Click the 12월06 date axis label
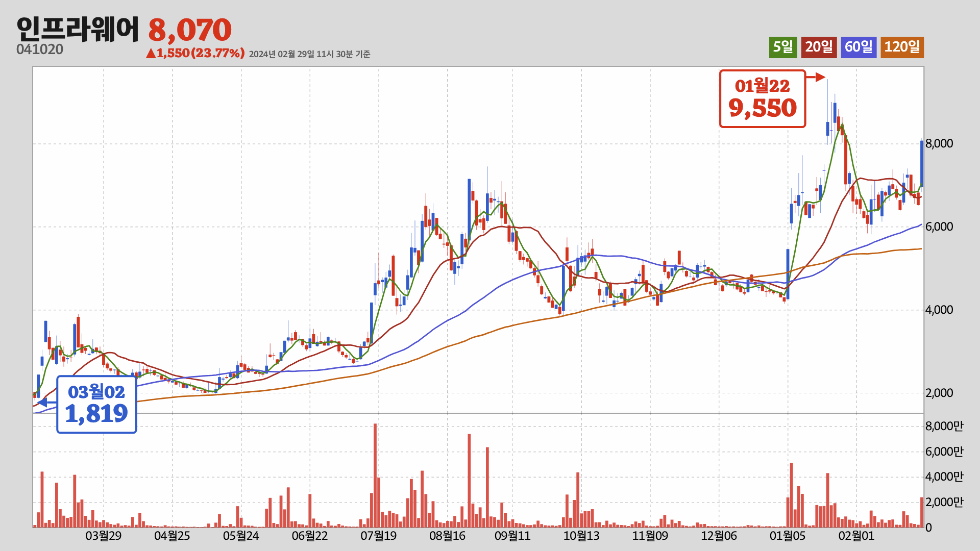980x551 pixels. click(719, 536)
